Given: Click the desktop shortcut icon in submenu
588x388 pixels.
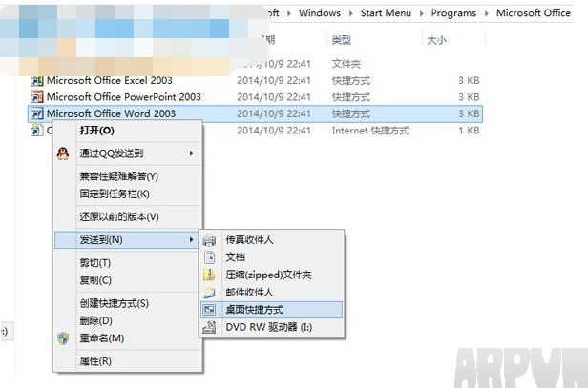Looking at the screenshot, I should point(209,310).
